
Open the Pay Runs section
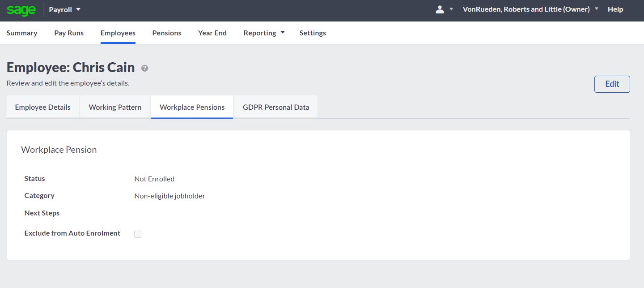(69, 33)
